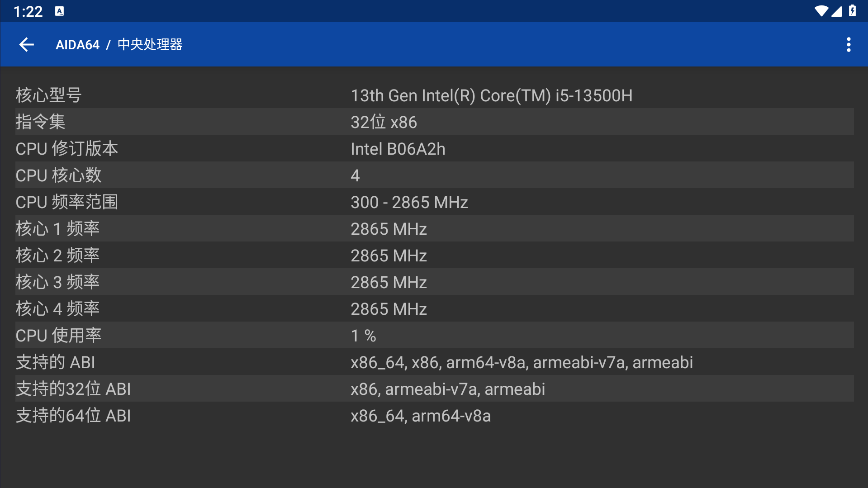Tap the Wi-Fi status icon
Viewport: 868px width, 488px height.
[x=821, y=11]
